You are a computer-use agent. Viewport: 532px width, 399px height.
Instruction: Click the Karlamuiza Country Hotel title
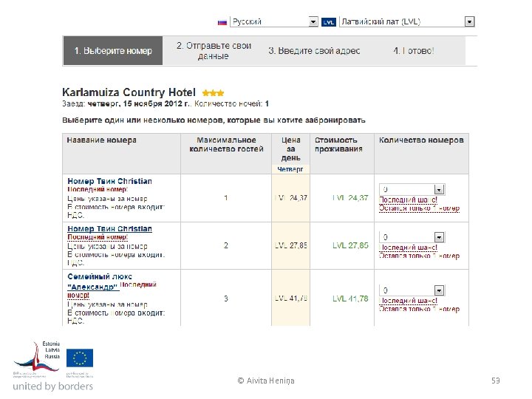[129, 93]
